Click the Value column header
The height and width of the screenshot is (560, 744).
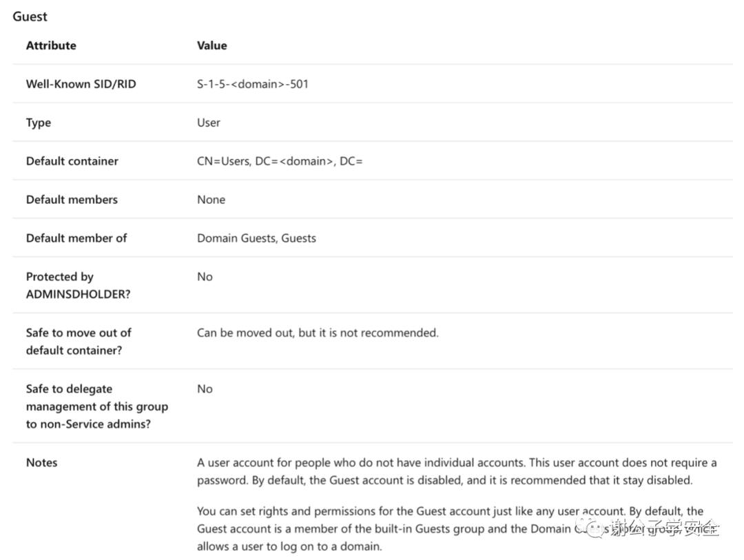(211, 45)
